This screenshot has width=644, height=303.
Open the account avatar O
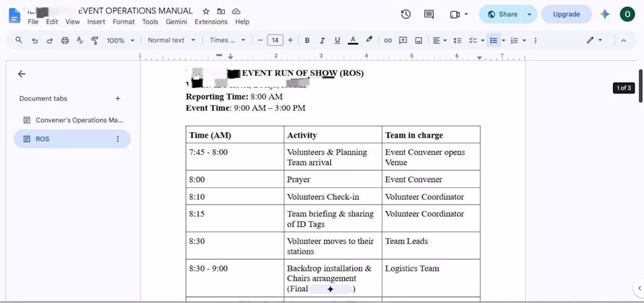coord(627,14)
